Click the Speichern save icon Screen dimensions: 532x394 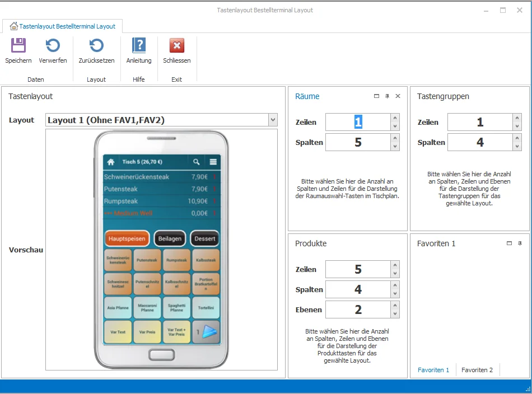(x=18, y=46)
